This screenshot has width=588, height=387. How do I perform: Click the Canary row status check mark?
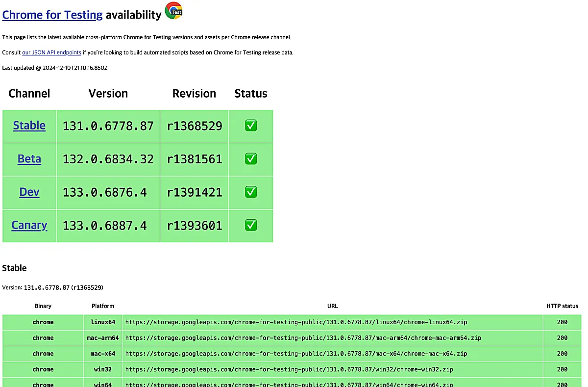(251, 225)
